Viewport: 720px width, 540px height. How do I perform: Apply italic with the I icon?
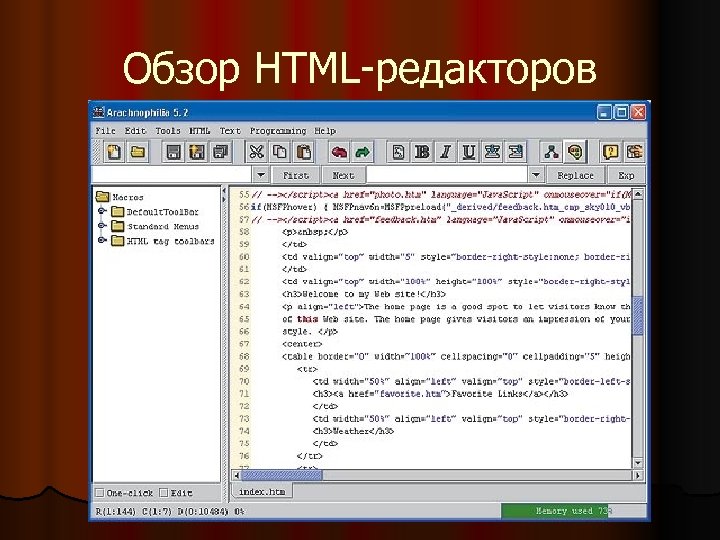[445, 152]
